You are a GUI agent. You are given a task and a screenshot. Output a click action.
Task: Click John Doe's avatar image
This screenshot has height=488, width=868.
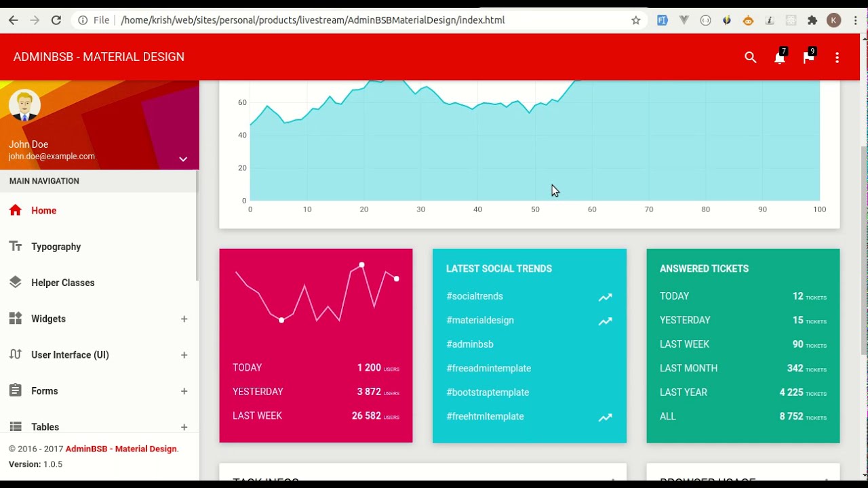[x=24, y=105]
